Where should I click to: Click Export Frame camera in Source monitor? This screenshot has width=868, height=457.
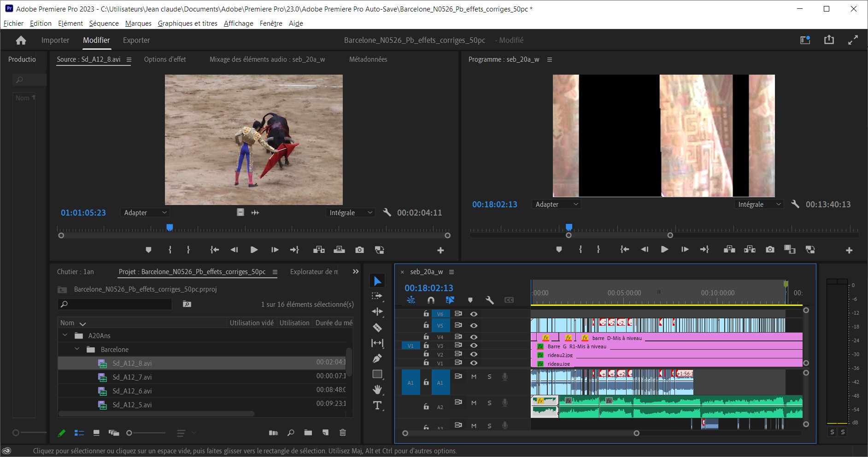359,250
